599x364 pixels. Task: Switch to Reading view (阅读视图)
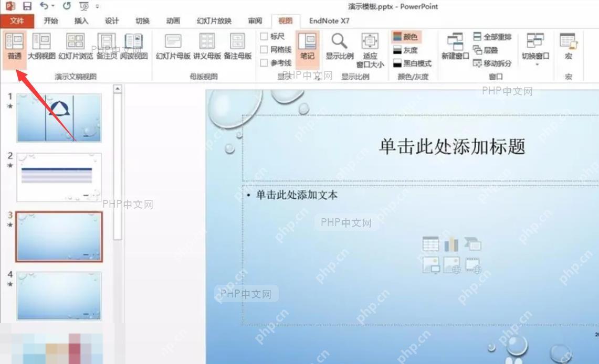click(x=134, y=47)
